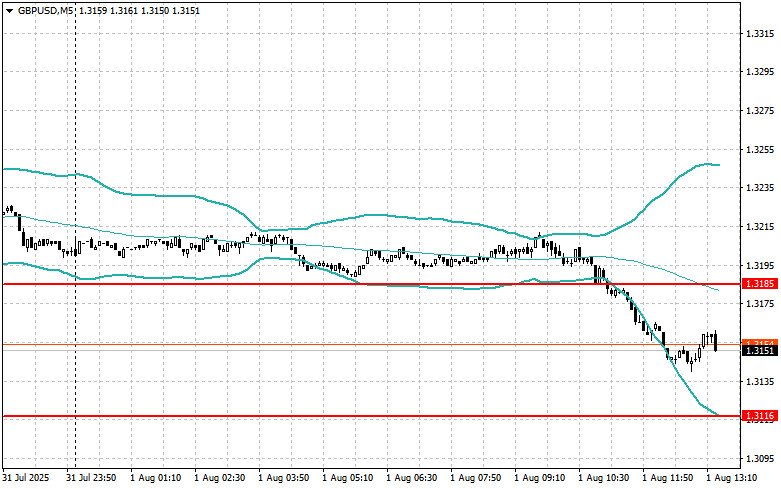The width and height of the screenshot is (781, 489).
Task: Click the triangle arrow beside GBPUSD,M5
Action: pos(8,10)
